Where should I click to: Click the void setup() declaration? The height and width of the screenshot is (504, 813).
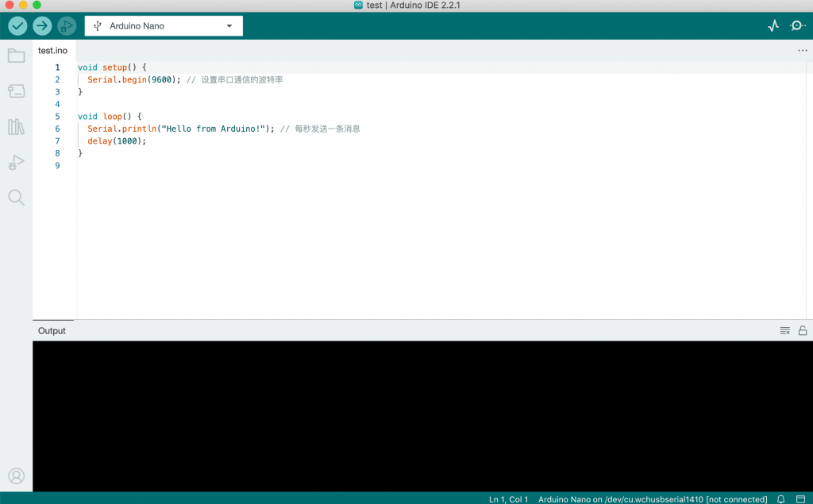click(x=112, y=67)
